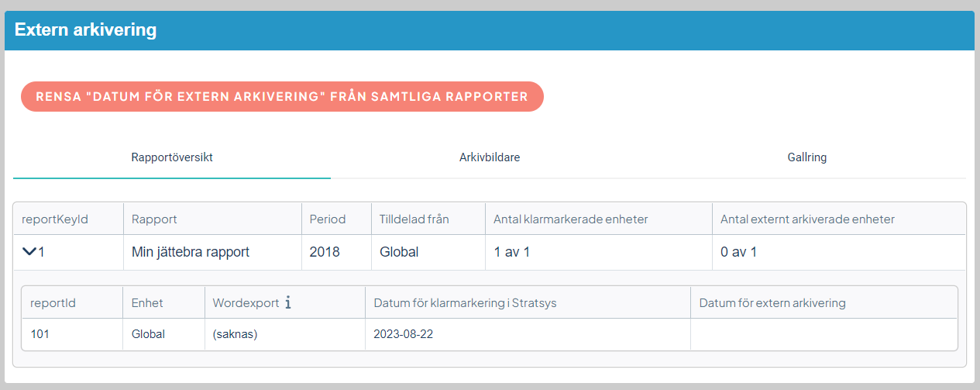Click the Wordexport column header text
Viewport: 980px width, 390px height.
(246, 302)
